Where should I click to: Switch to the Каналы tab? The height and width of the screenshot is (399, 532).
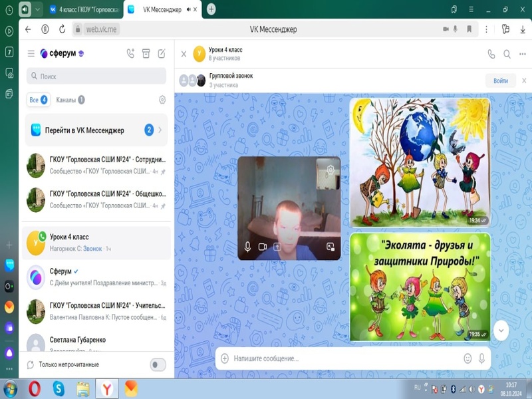70,100
